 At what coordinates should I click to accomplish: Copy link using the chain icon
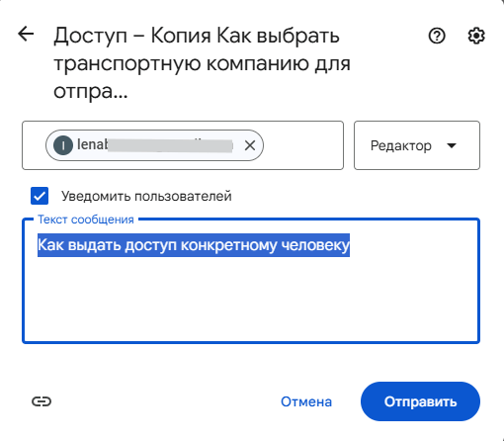42,401
